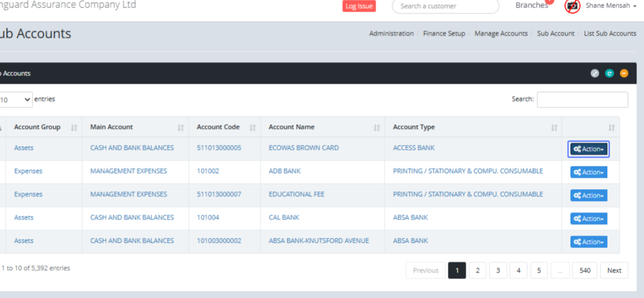Expand Action menu for CAL BANK row
This screenshot has width=644, height=298.
click(588, 219)
